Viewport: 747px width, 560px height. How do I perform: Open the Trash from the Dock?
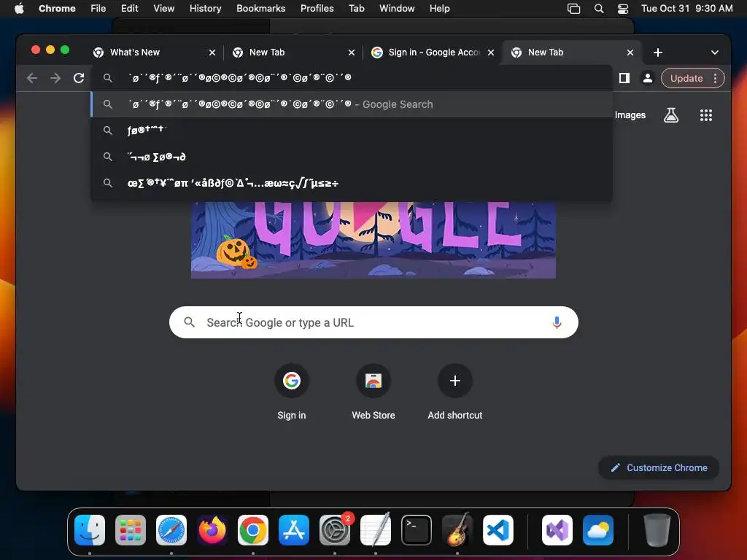tap(657, 530)
